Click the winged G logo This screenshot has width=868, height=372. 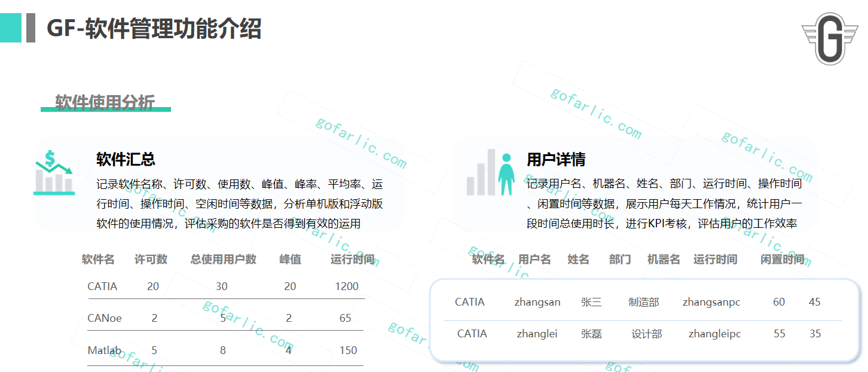tap(830, 38)
